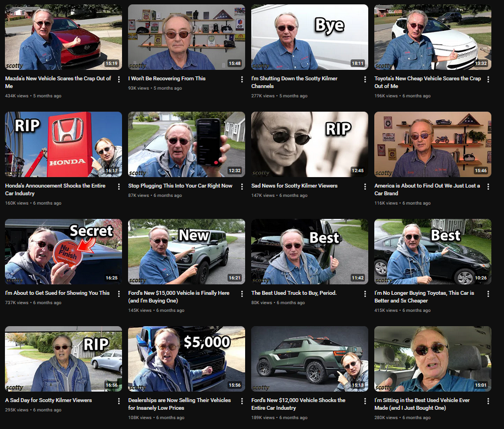Open kebab menu for Stop Plugging This video
Image resolution: width=504 pixels, height=429 pixels.
click(x=242, y=186)
